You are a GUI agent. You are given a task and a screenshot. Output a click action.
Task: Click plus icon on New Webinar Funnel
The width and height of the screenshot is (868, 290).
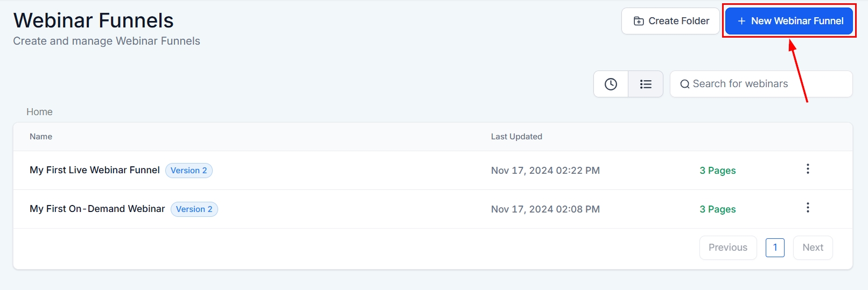pos(741,21)
